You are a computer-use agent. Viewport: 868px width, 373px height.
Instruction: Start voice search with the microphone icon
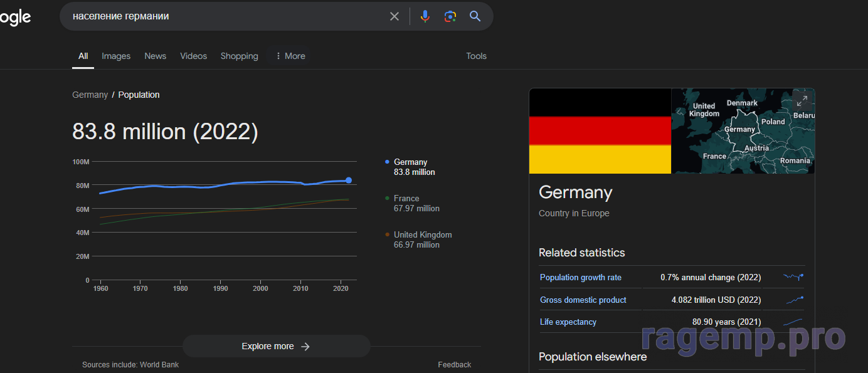tap(425, 16)
